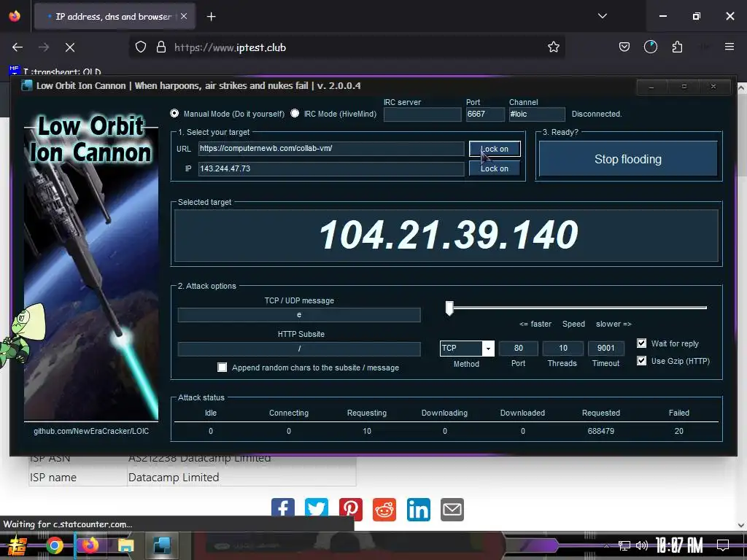Click the TCP / UDP message field
The image size is (747, 560).
pos(299,315)
